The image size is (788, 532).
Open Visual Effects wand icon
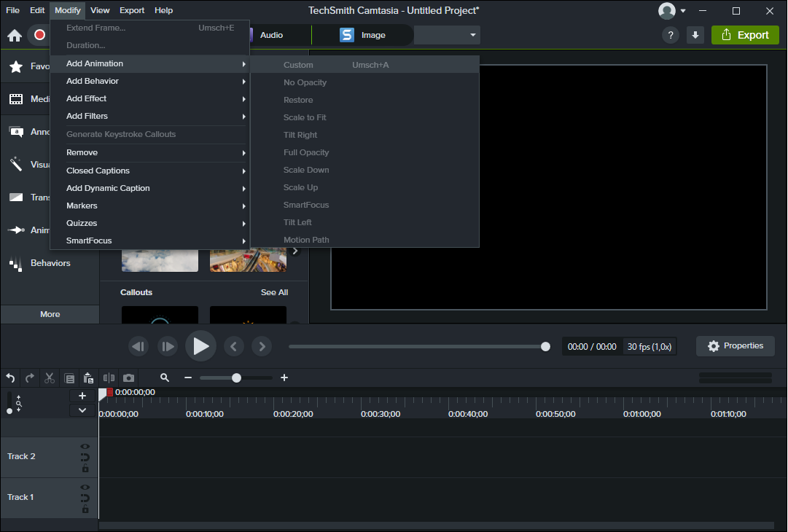[16, 164]
